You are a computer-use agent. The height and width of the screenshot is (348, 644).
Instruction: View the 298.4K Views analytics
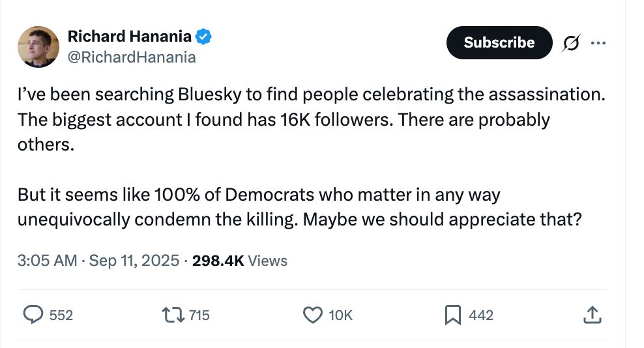pyautogui.click(x=240, y=261)
